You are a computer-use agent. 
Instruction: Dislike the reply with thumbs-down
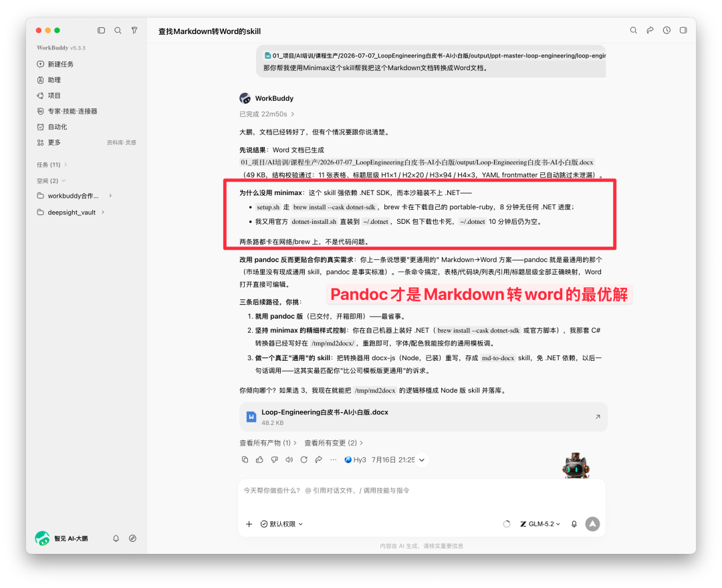(275, 460)
